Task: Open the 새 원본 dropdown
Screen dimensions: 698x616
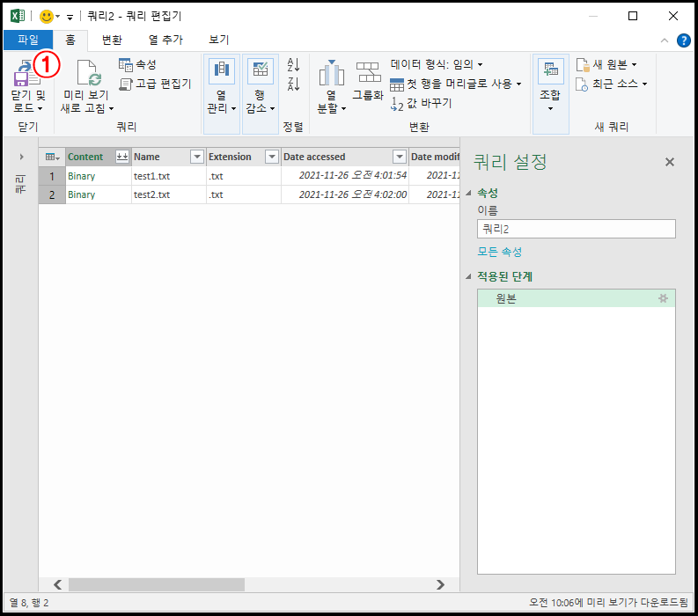Action: click(606, 64)
